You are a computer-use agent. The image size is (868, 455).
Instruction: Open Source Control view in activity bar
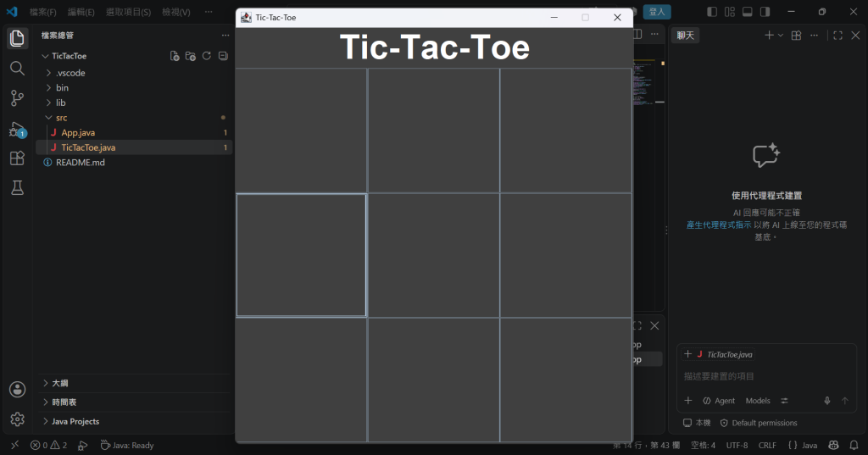click(17, 98)
